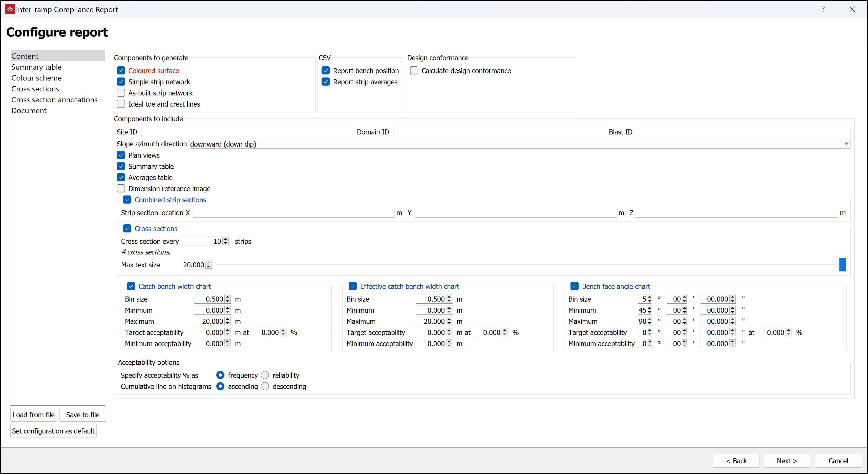868x474 pixels.
Task: Click the help question mark icon
Action: [823, 9]
